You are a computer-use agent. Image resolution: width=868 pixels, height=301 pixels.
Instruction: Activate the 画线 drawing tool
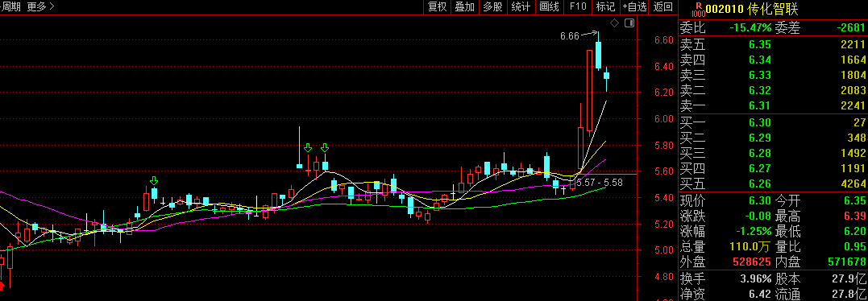pyautogui.click(x=549, y=6)
